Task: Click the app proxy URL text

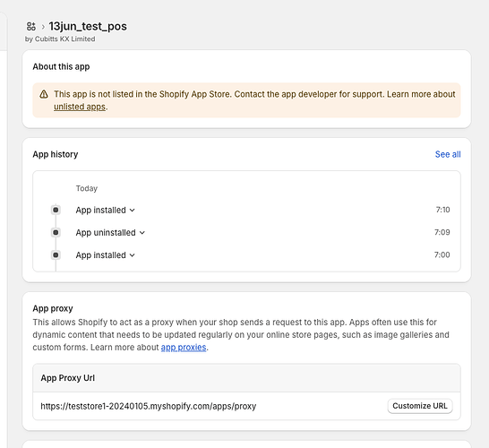Action: (x=149, y=406)
